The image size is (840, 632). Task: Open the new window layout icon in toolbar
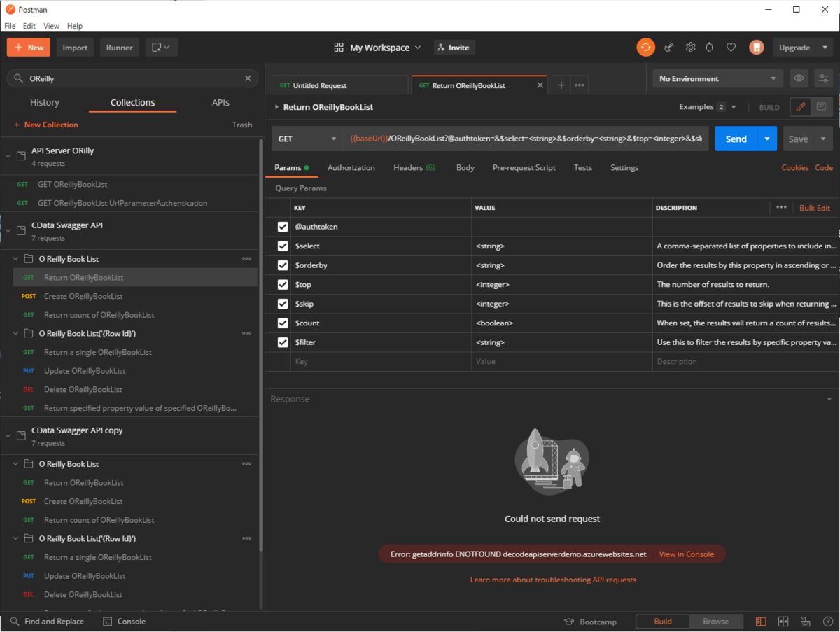162,48
